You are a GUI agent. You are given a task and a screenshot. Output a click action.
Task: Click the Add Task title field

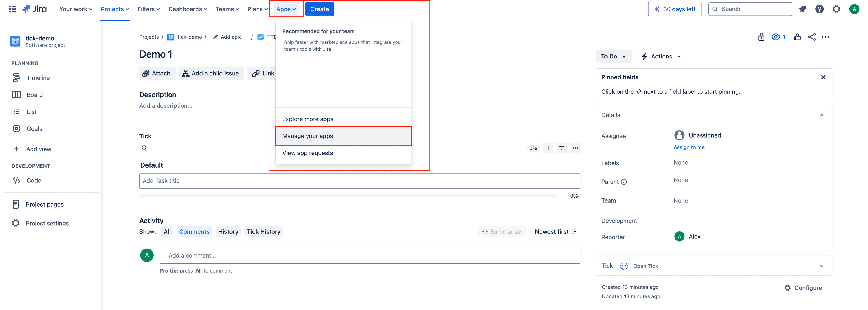(360, 181)
